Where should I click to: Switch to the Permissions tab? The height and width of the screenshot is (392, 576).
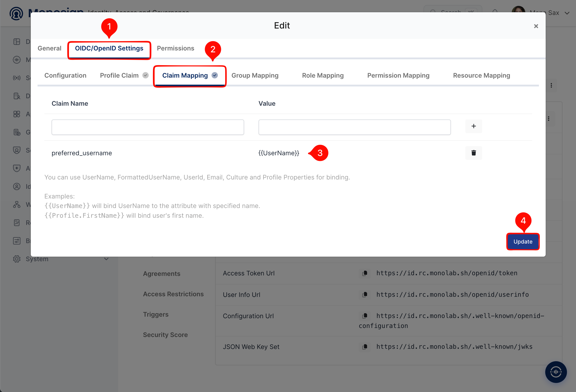click(x=176, y=48)
